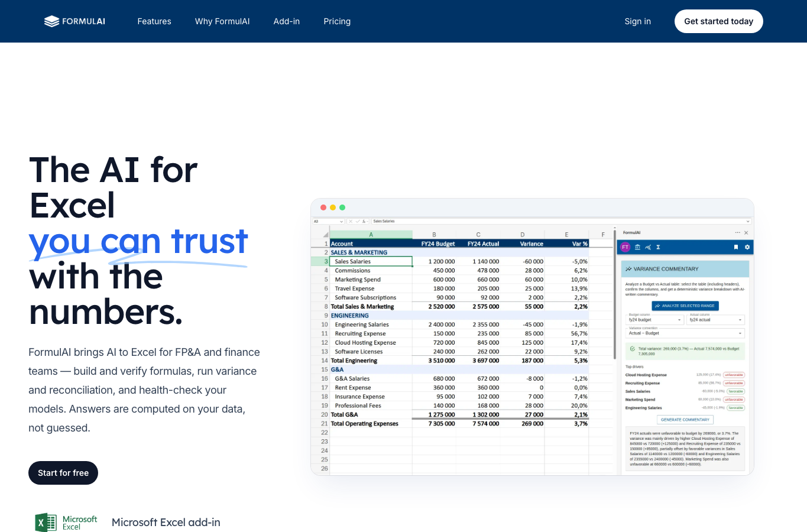Open the Variance convention dropdown
Image resolution: width=807 pixels, height=532 pixels.
(x=685, y=333)
